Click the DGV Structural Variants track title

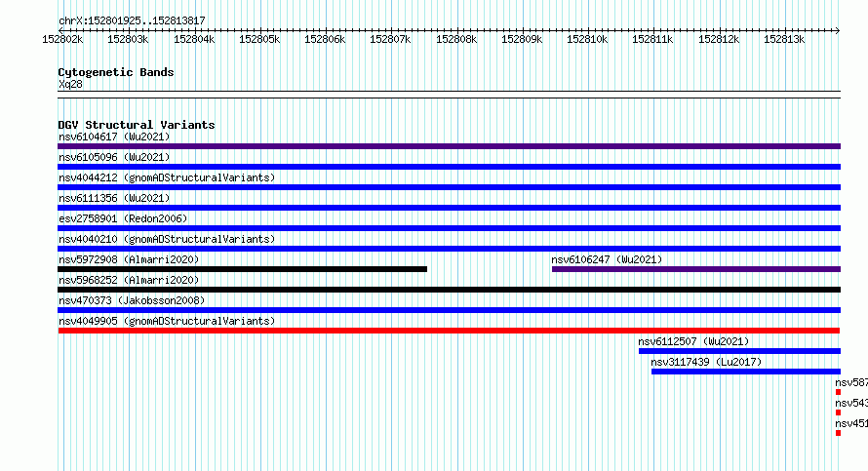(x=137, y=125)
